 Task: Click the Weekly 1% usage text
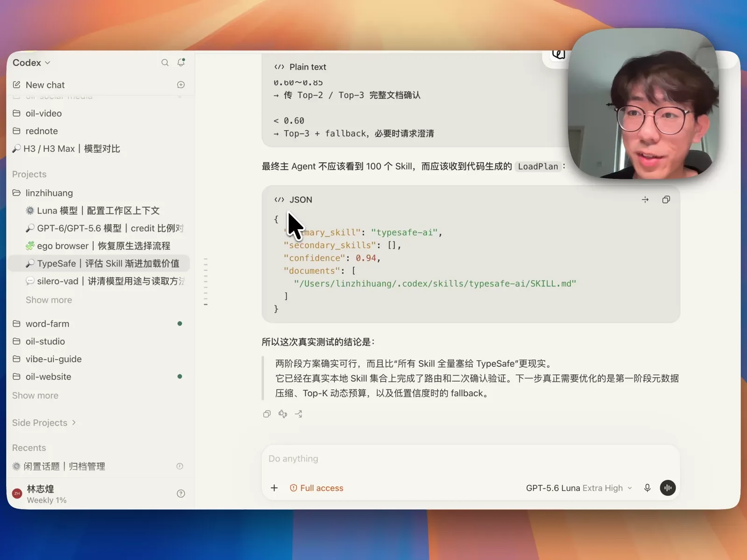click(47, 500)
